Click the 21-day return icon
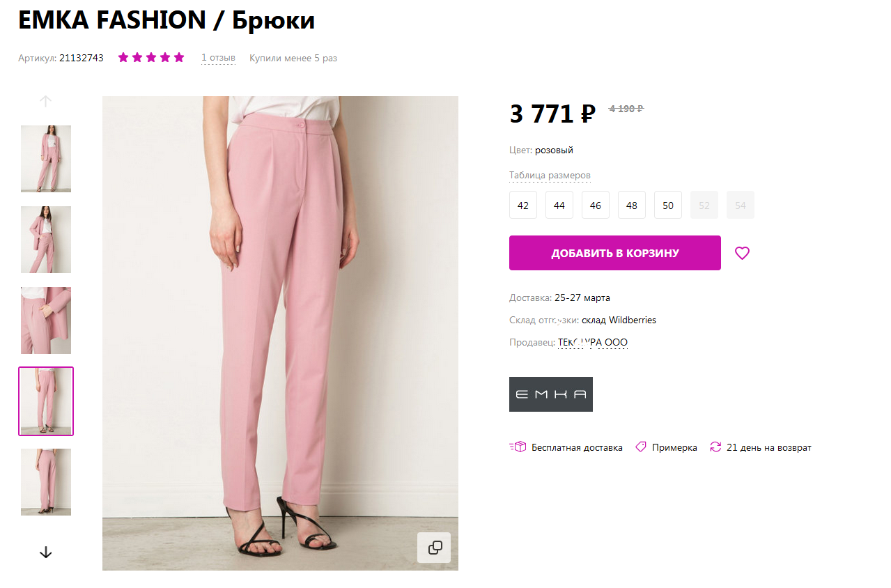This screenshot has width=891, height=588. [715, 447]
